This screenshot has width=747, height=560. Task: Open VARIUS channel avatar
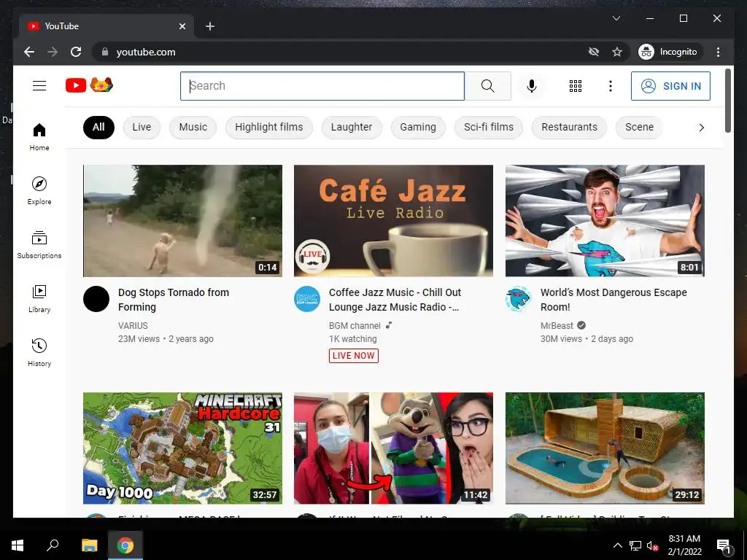96,299
